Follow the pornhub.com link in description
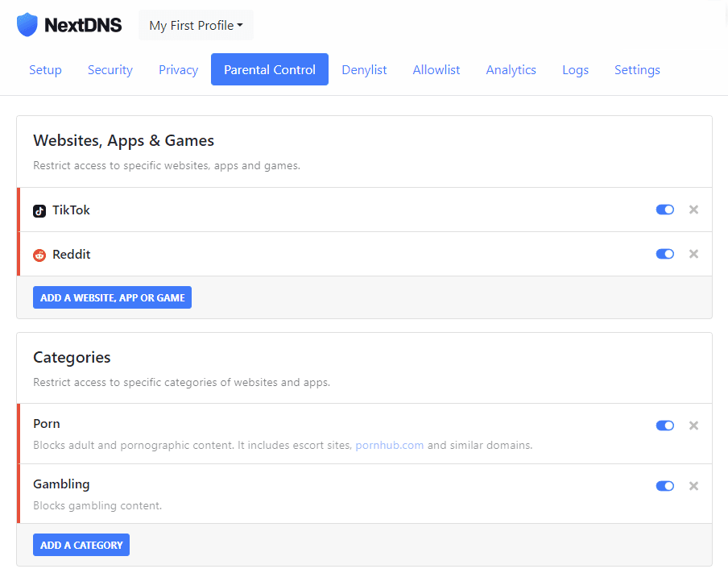728x573 pixels. [x=390, y=445]
